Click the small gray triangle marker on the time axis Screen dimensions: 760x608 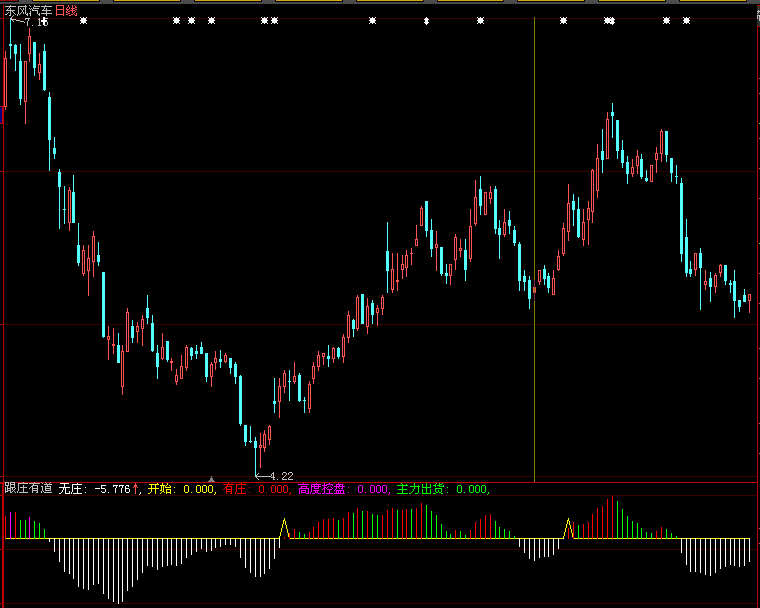211,479
